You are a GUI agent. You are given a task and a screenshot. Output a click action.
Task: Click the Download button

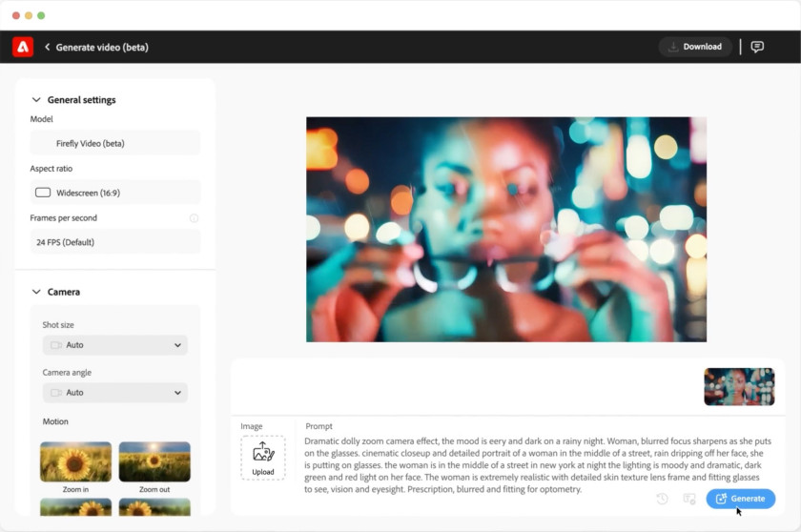(x=695, y=47)
